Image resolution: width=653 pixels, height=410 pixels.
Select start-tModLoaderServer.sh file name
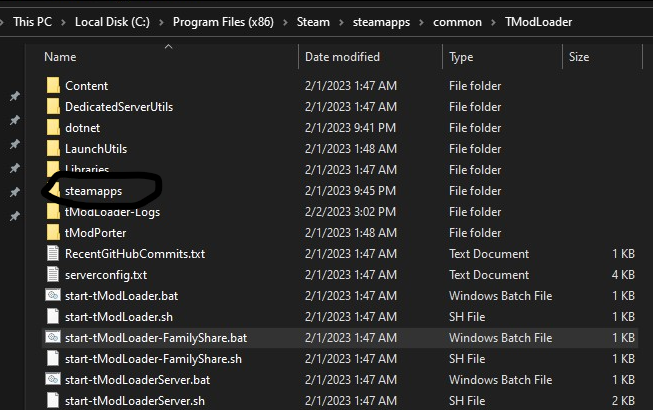coord(135,401)
